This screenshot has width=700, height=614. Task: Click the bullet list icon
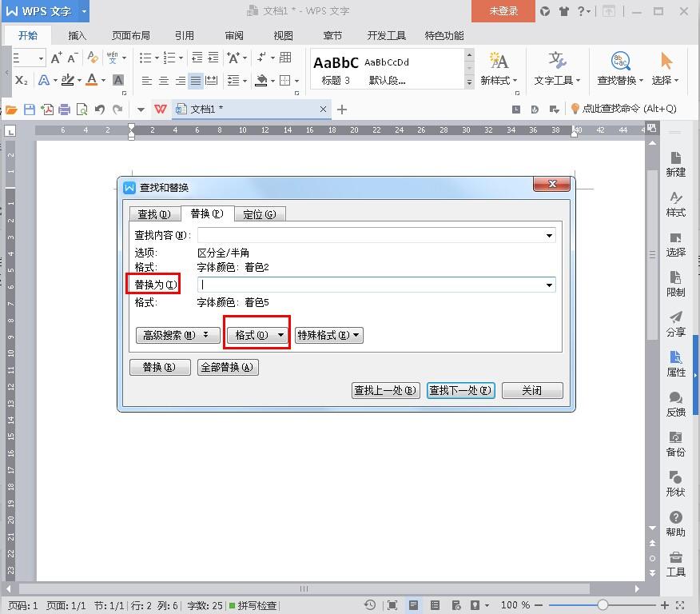pos(145,58)
